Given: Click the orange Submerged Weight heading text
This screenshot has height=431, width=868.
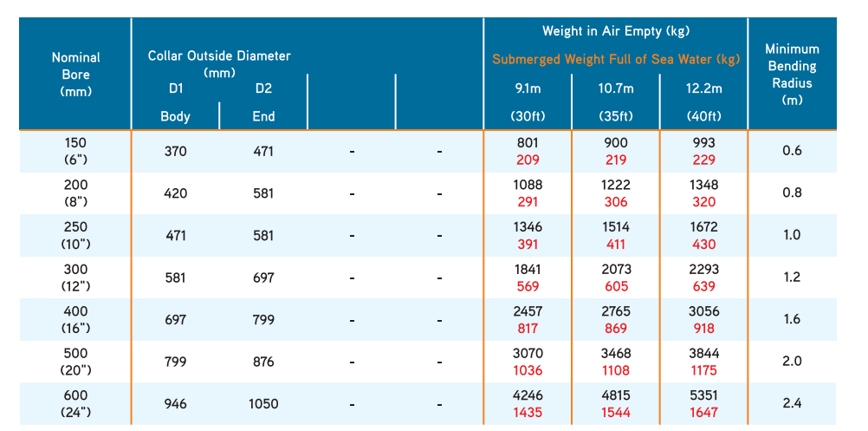Looking at the screenshot, I should click(615, 60).
